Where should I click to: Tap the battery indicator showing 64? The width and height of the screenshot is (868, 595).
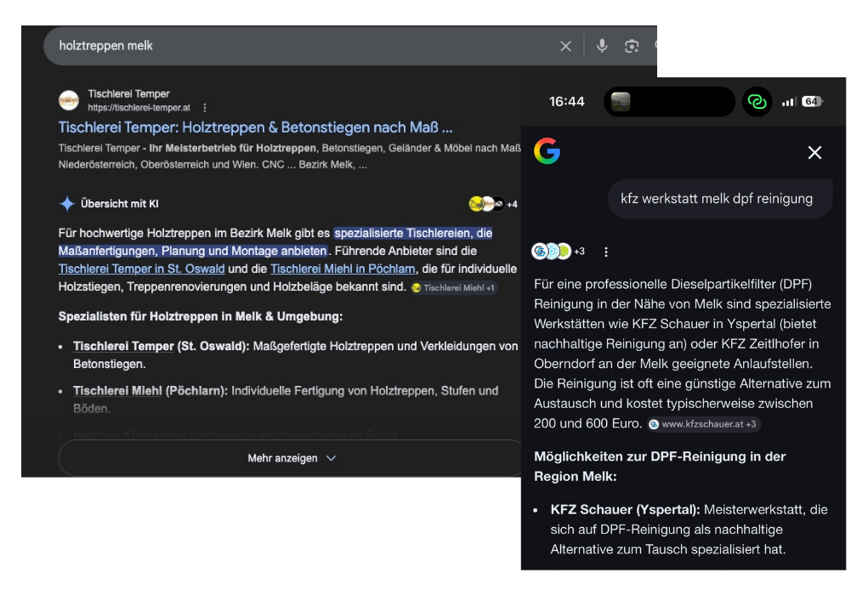[x=812, y=101]
